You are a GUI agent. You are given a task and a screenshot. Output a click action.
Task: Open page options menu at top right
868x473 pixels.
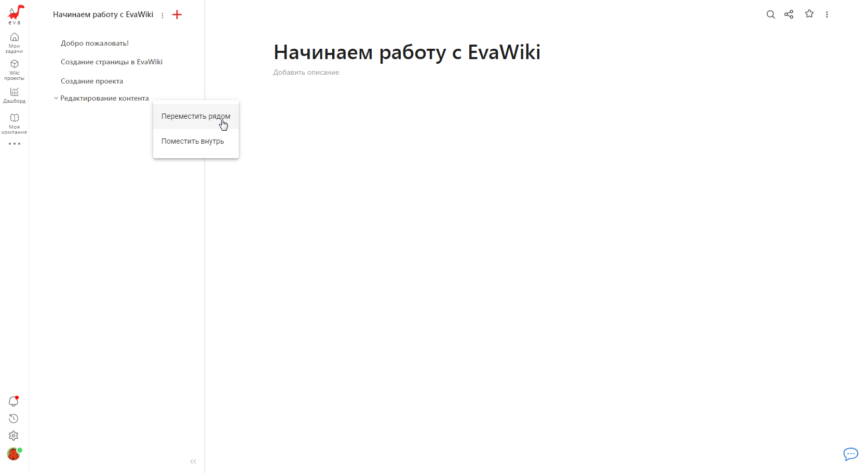[827, 15]
